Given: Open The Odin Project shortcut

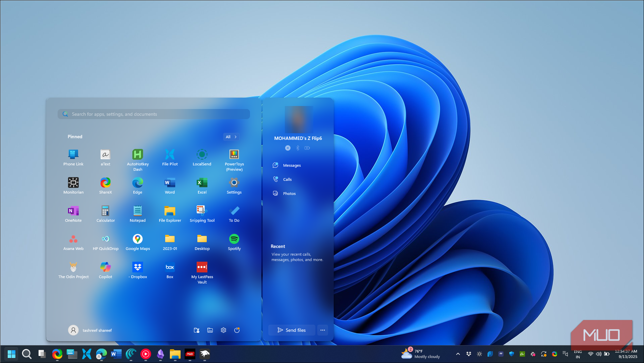Looking at the screenshot, I should tap(73, 270).
